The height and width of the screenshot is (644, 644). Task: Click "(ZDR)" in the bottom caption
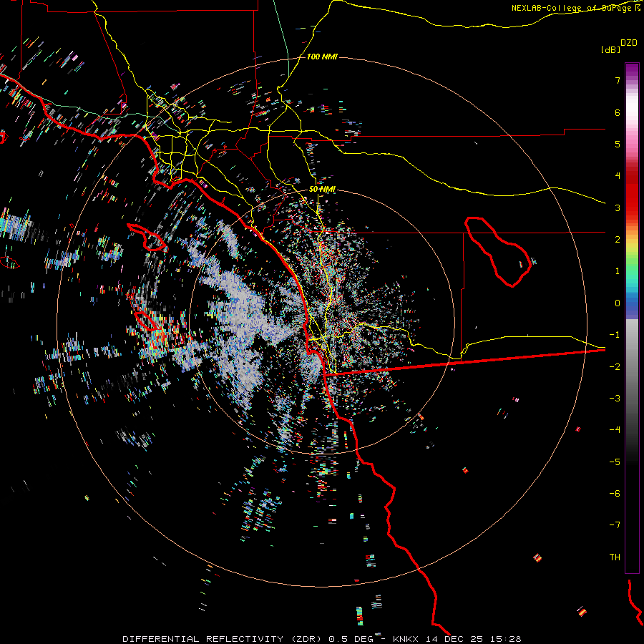(x=306, y=639)
